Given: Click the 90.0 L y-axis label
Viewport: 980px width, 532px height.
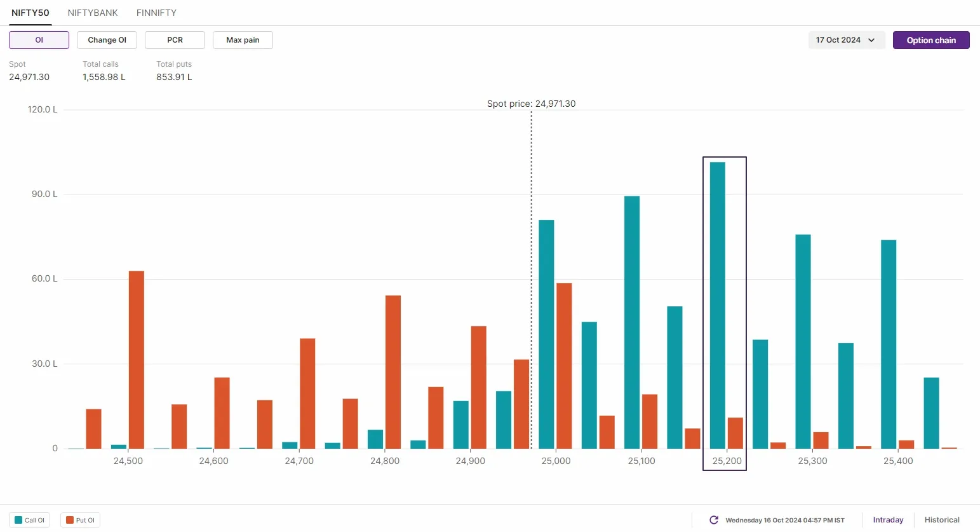Looking at the screenshot, I should (x=44, y=194).
